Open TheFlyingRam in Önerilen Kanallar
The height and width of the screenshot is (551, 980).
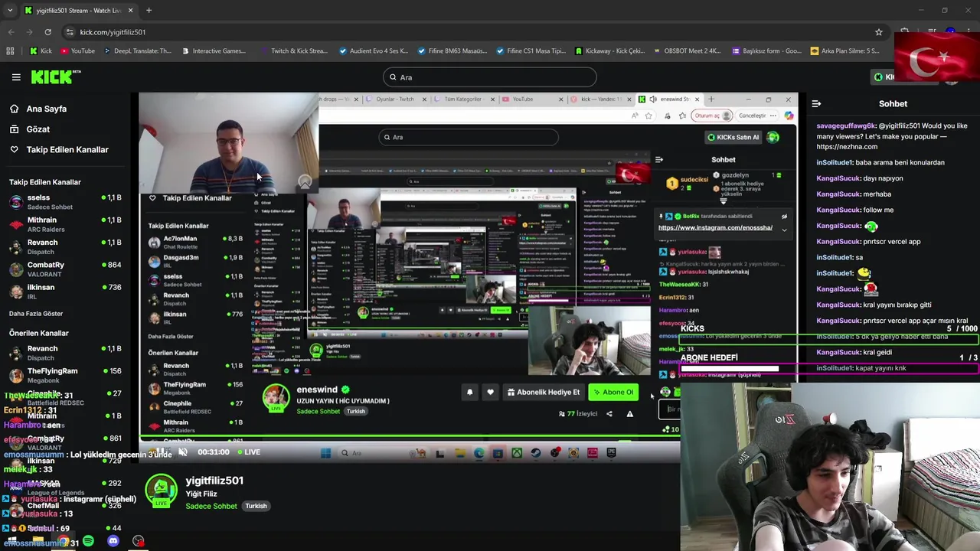click(x=65, y=375)
